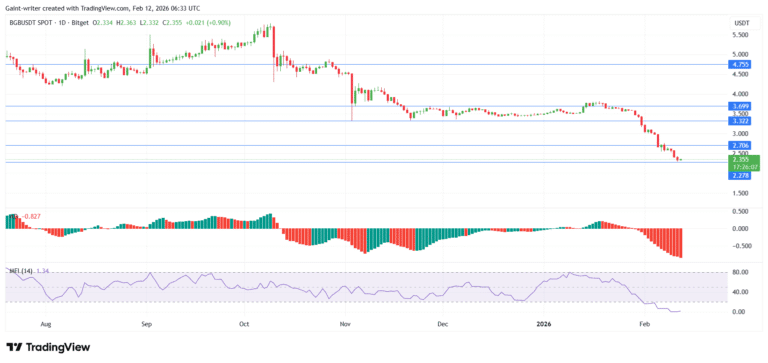Select the 2.278 price level label
Screen dimensions: 768x363
(x=739, y=175)
